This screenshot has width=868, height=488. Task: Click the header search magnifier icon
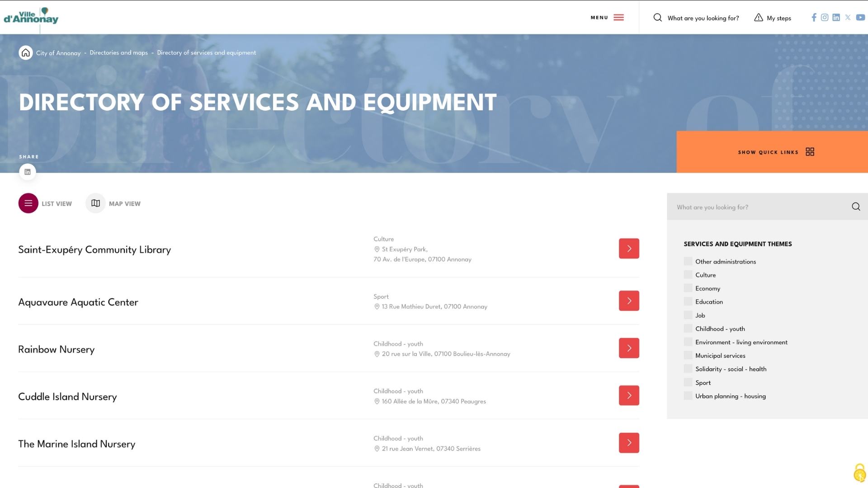coord(658,18)
